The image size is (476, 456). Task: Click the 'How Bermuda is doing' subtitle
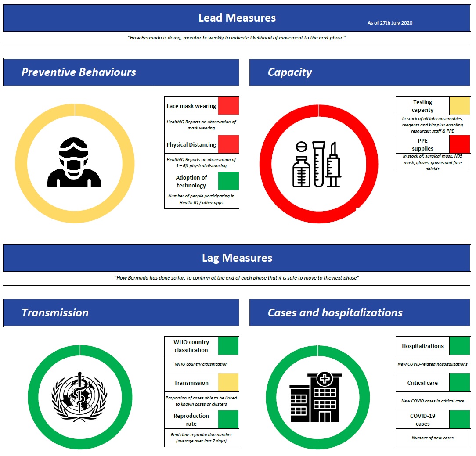[x=237, y=38]
